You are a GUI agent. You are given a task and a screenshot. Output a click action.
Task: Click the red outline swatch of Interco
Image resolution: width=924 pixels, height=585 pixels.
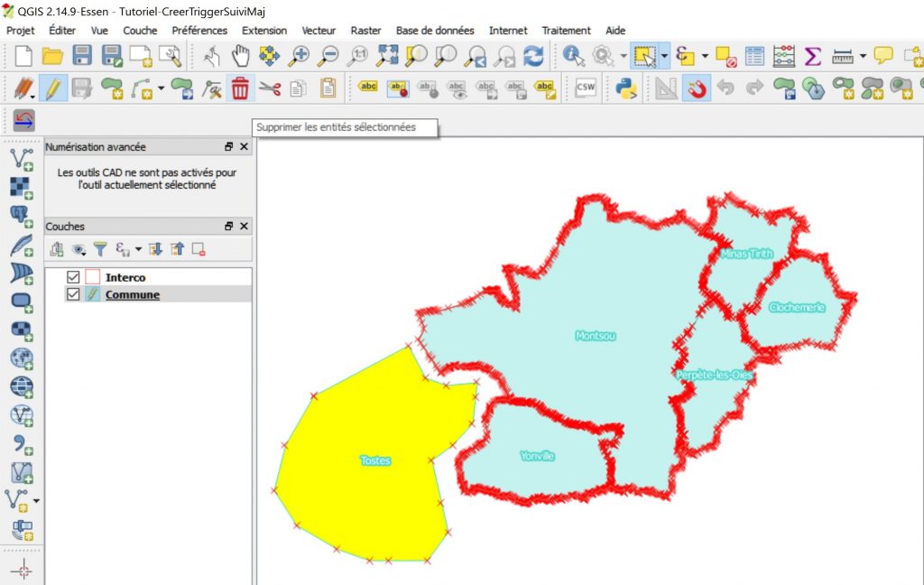93,277
